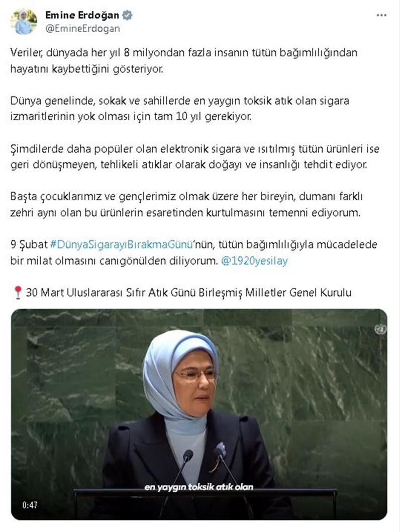Viewport: 402px width, 532px height.
Task: Click the red pushpin emoji
Action: (x=17, y=293)
